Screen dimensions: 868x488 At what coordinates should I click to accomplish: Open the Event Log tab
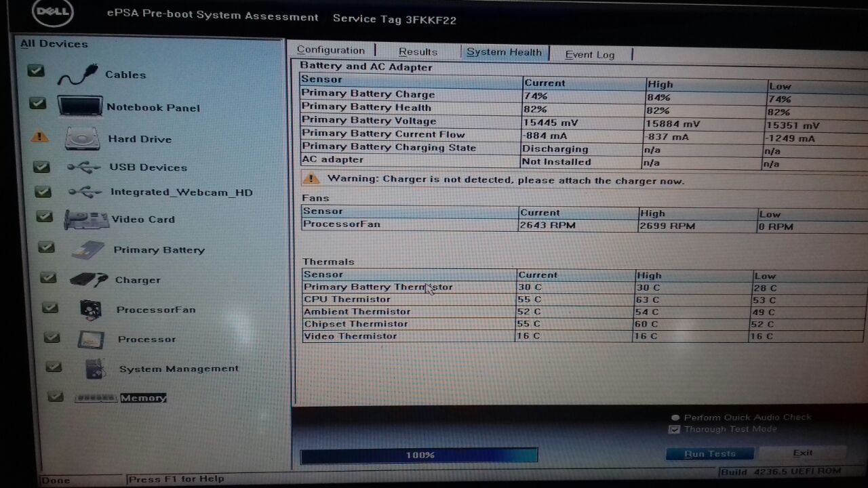pyautogui.click(x=589, y=55)
